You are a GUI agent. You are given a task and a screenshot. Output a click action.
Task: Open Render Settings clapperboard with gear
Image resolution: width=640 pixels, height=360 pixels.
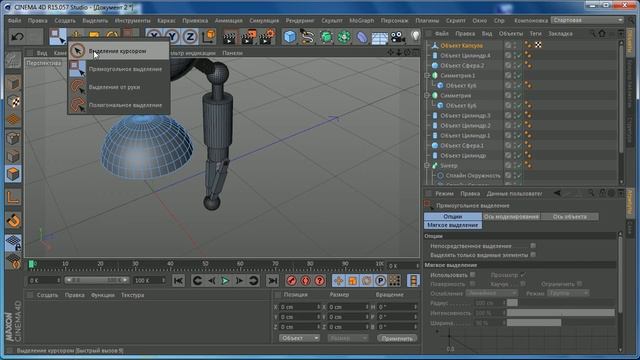pyautogui.click(x=267, y=37)
